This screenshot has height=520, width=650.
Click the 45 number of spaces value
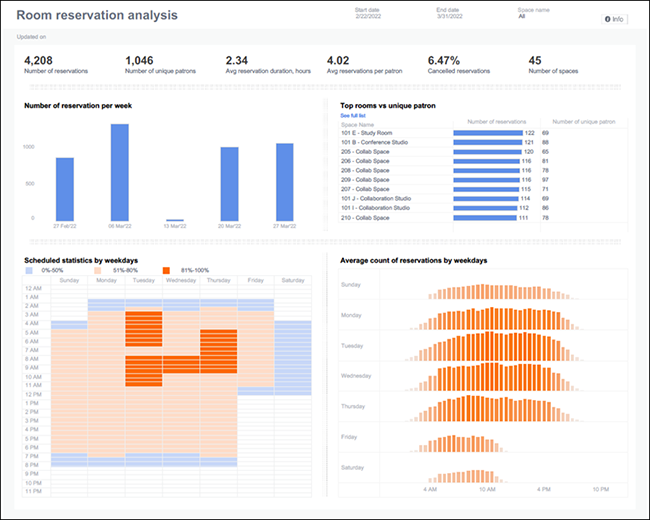tap(535, 61)
